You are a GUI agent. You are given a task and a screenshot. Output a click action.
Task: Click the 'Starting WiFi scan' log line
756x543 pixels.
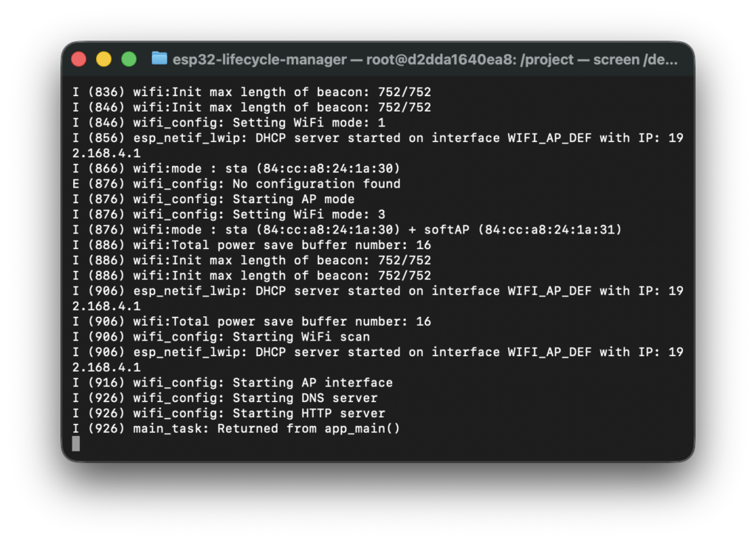click(221, 337)
